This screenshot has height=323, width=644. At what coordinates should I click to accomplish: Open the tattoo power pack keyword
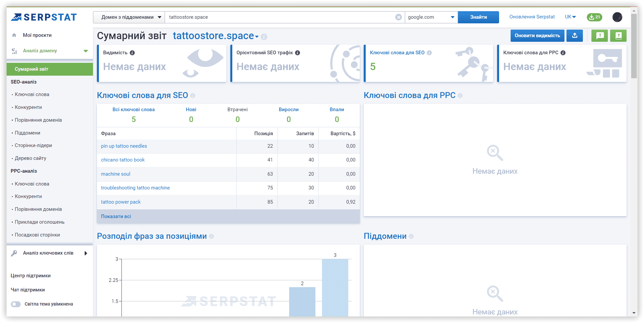(x=121, y=202)
